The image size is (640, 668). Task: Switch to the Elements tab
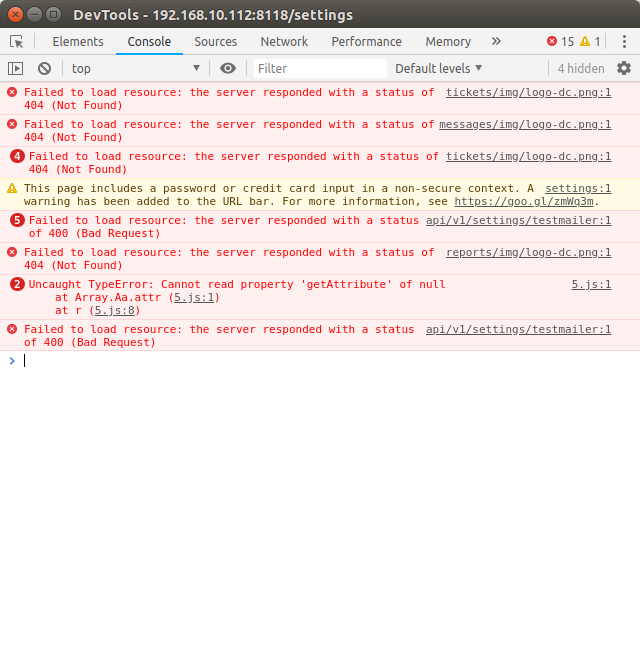pos(78,42)
